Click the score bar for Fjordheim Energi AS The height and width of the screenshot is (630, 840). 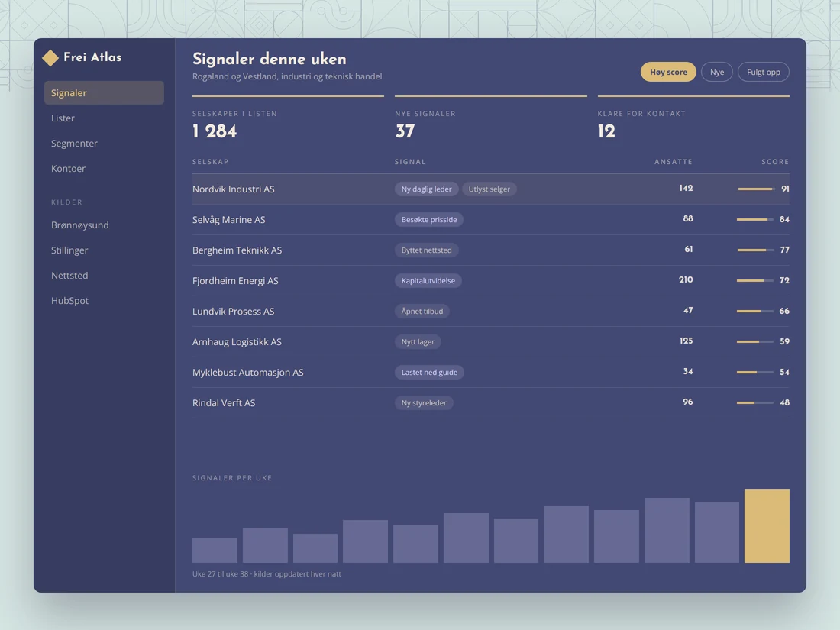[754, 281]
